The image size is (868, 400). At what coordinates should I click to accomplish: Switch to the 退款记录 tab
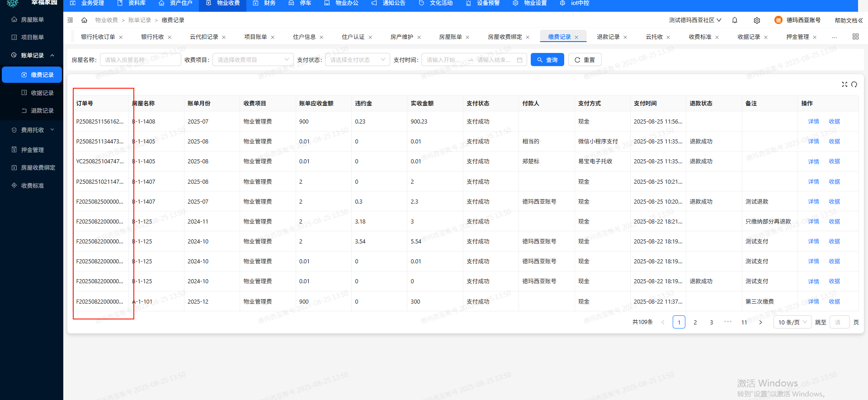pyautogui.click(x=608, y=37)
